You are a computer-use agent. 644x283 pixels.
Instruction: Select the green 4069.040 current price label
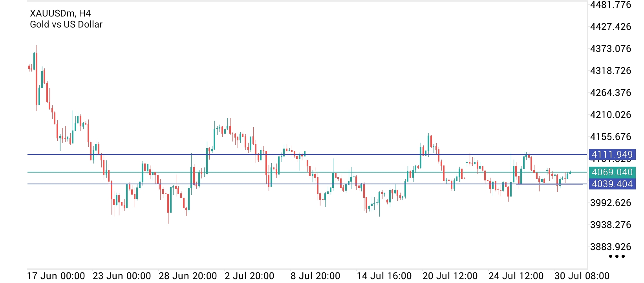[612, 172]
